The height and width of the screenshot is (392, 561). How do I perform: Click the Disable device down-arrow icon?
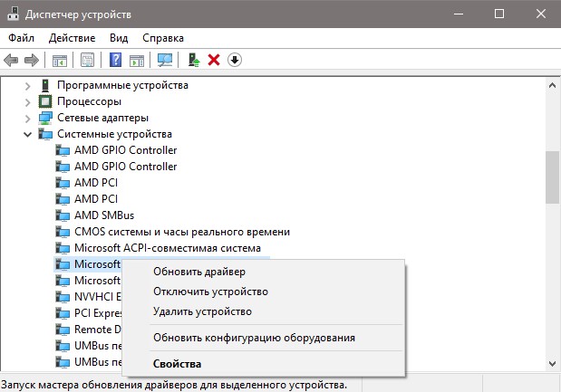tap(235, 60)
